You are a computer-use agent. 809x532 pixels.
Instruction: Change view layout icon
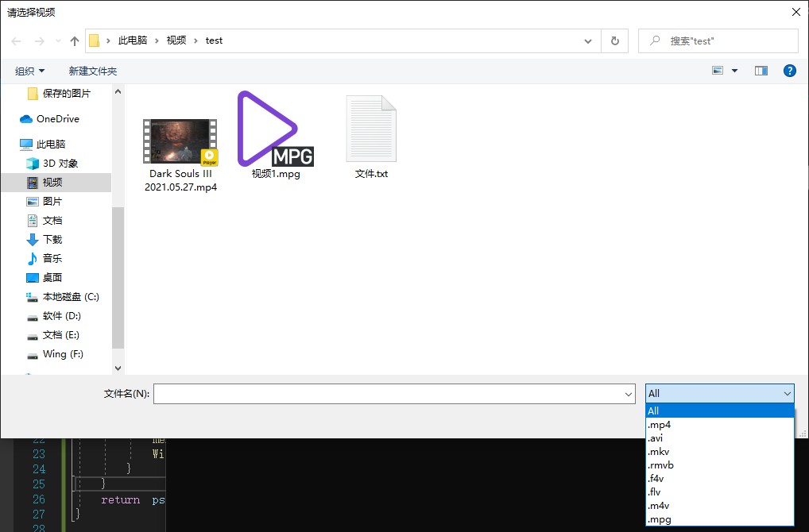coord(718,71)
